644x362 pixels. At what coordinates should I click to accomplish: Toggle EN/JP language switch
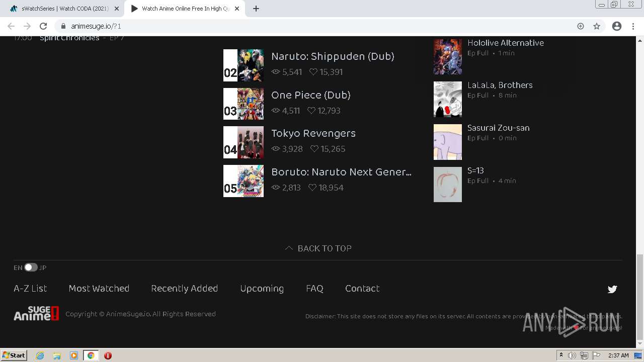pyautogui.click(x=31, y=267)
